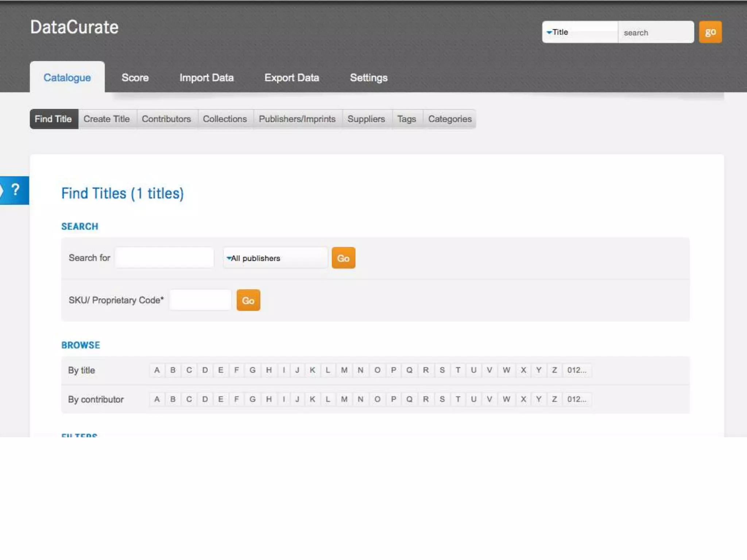Click the Search for text field
This screenshot has width=747, height=560.
click(165, 258)
